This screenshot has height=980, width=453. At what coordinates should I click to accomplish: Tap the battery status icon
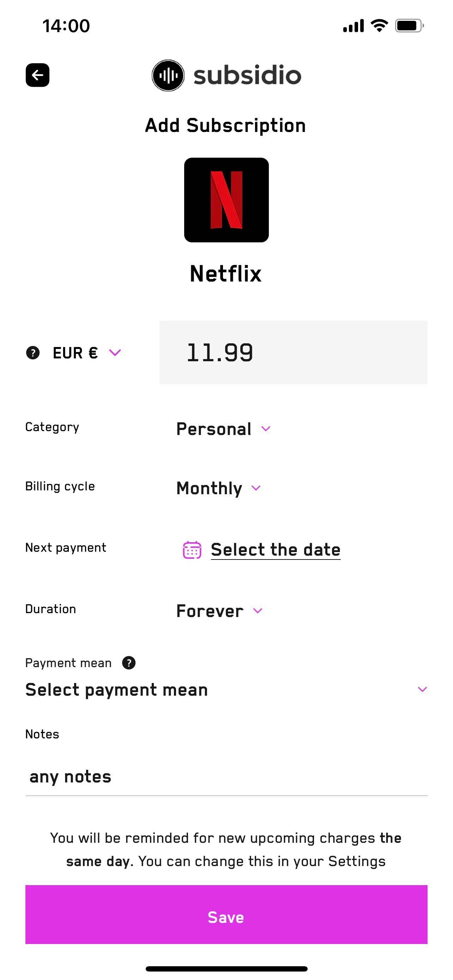410,26
